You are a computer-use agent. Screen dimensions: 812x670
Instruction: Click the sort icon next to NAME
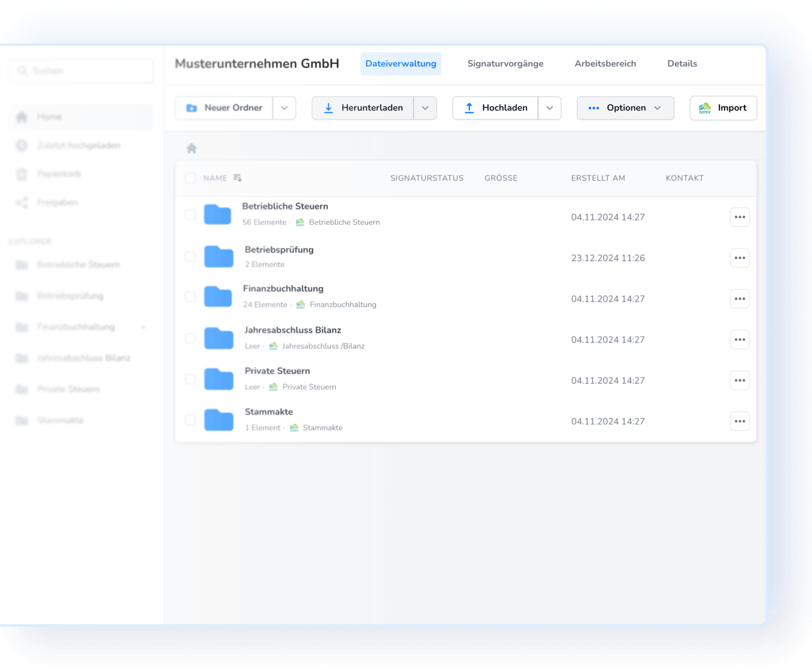[x=237, y=178]
